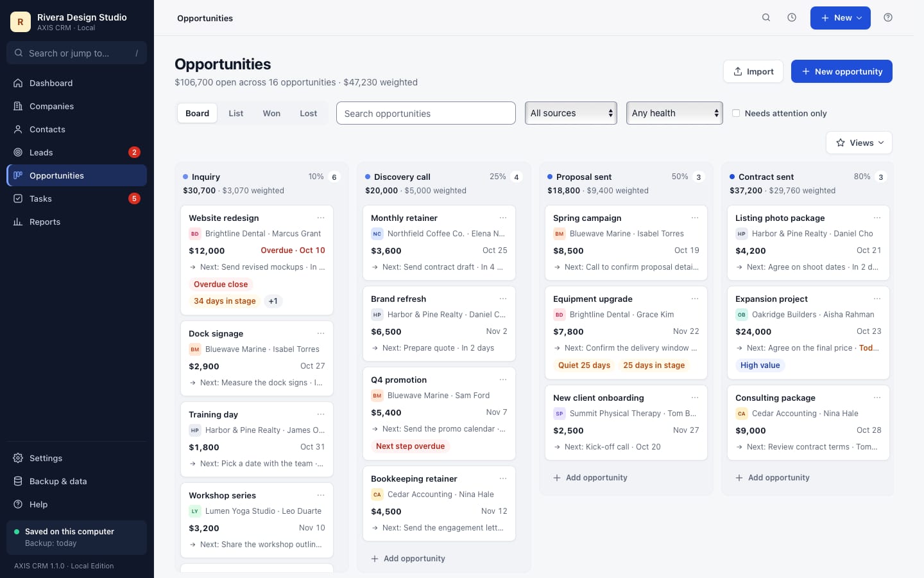
Task: Select the Board tab
Action: point(197,113)
